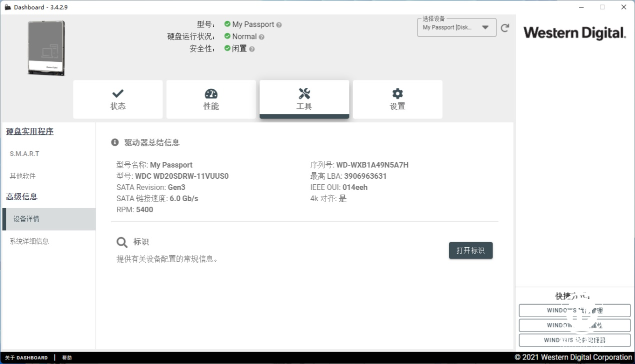Open the WINDOWS 设备管理器 shortcut
This screenshot has height=364, width=635.
click(574, 340)
